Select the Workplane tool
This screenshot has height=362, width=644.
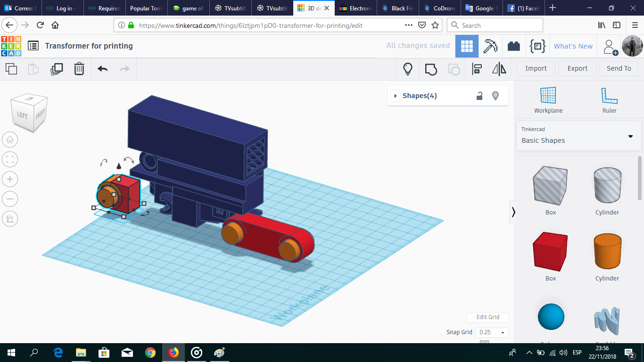pyautogui.click(x=548, y=100)
